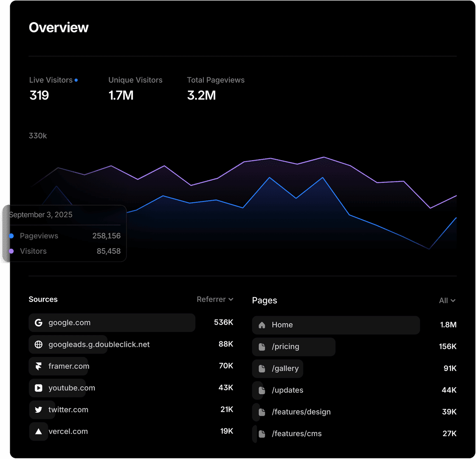The width and height of the screenshot is (476, 459).
Task: Open the All filter dropdown in Pages
Action: pyautogui.click(x=447, y=300)
